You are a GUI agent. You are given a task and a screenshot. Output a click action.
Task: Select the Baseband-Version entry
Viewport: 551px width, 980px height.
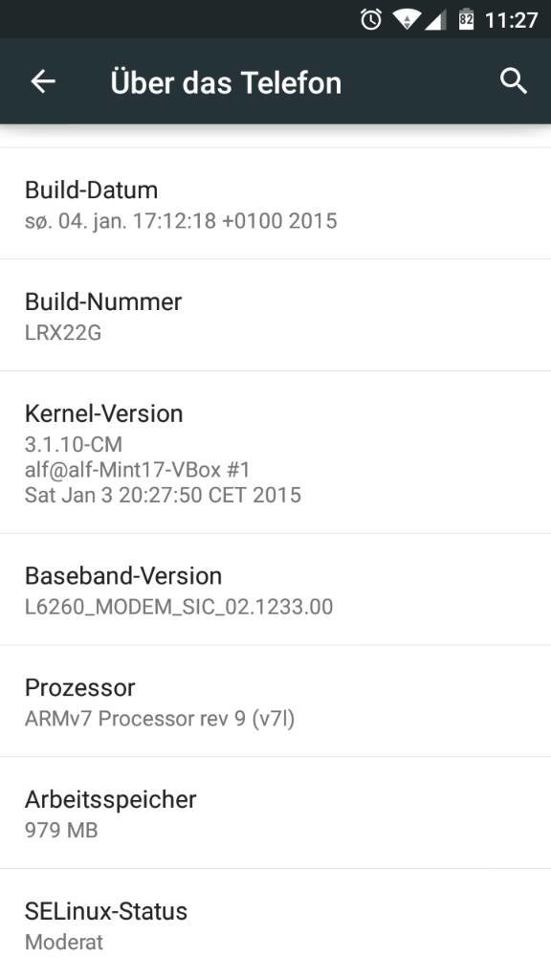275,590
